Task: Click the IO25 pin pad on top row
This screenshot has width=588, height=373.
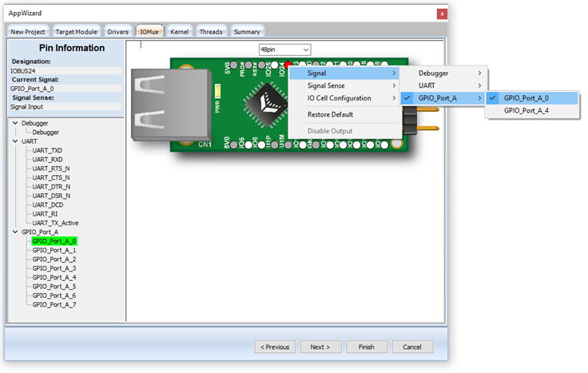Action: pyautogui.click(x=275, y=65)
